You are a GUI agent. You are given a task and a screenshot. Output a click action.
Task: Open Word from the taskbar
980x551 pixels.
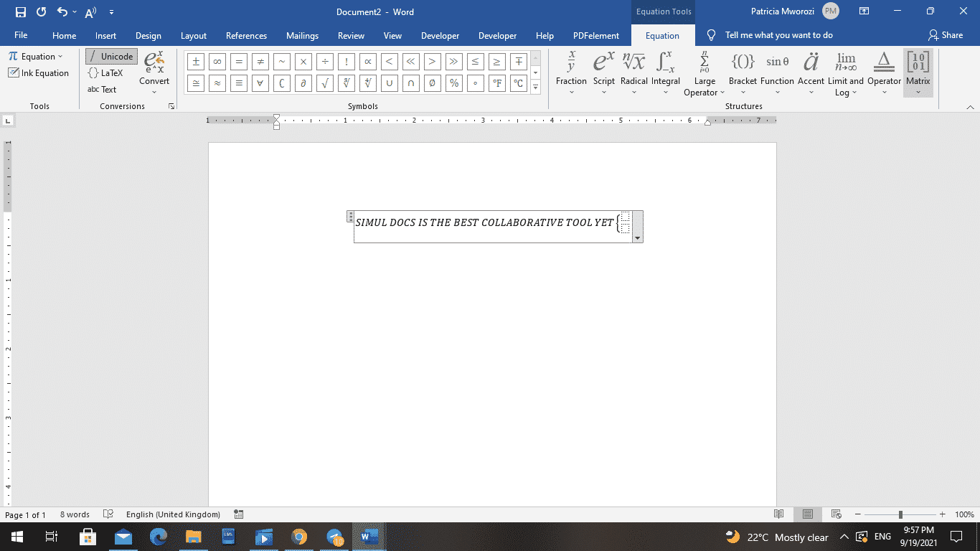[369, 537]
